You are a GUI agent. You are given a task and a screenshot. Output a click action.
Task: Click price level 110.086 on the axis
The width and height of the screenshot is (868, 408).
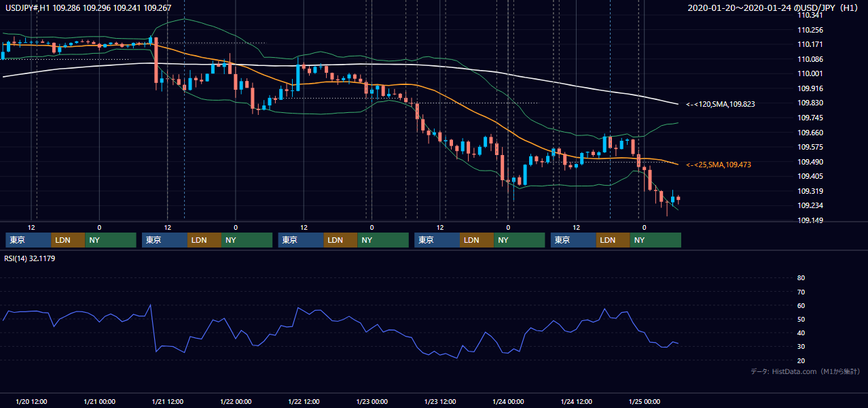(811, 59)
